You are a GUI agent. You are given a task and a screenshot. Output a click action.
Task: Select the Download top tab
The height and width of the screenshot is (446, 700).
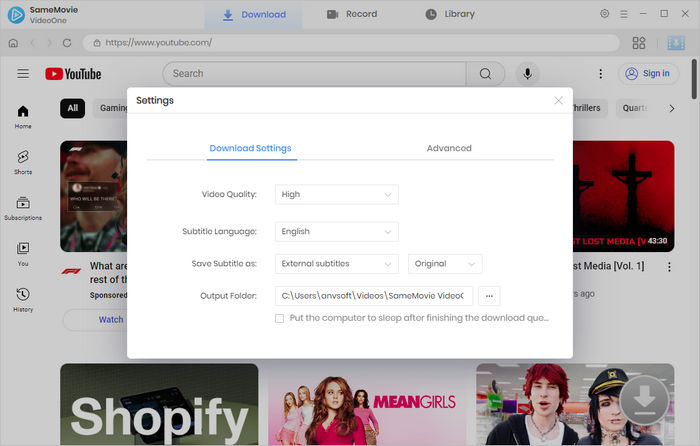coord(254,15)
